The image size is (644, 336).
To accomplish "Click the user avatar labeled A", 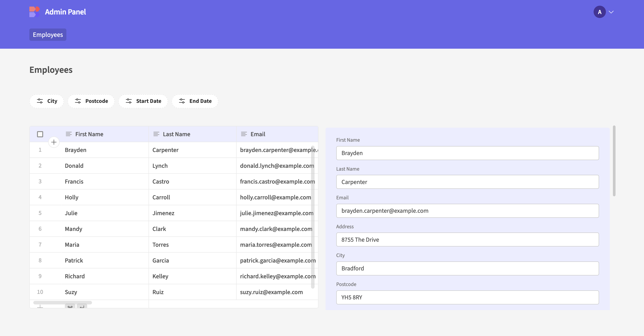I will [x=599, y=12].
